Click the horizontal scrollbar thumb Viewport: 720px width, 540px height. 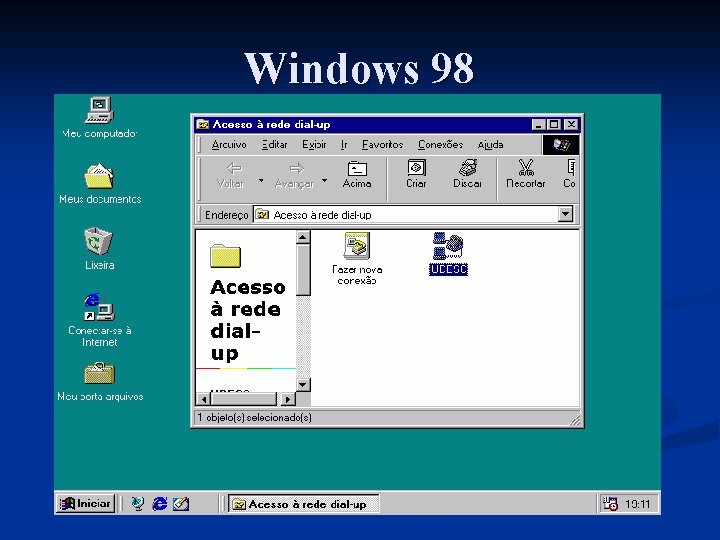tap(243, 399)
